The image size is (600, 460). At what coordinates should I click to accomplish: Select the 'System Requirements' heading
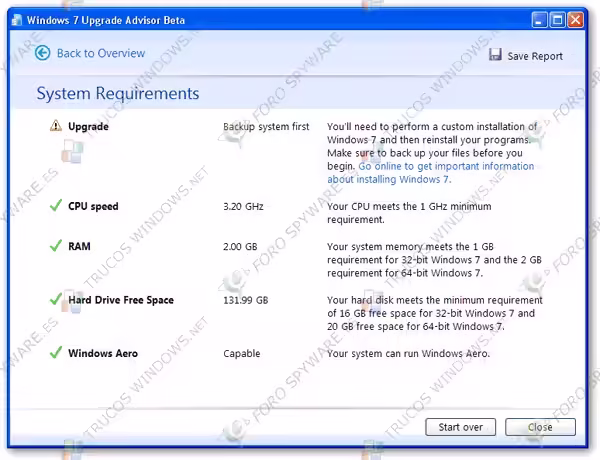point(118,93)
